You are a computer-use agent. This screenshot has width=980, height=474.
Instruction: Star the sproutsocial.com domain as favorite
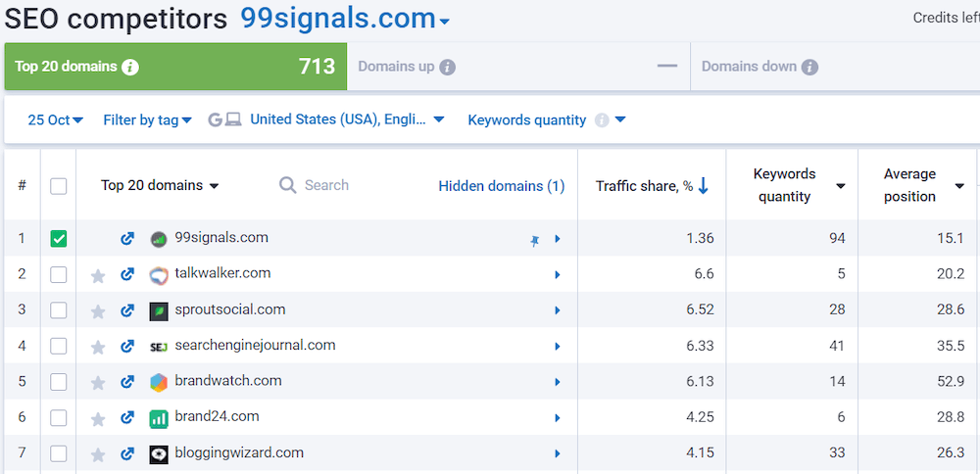(x=98, y=311)
